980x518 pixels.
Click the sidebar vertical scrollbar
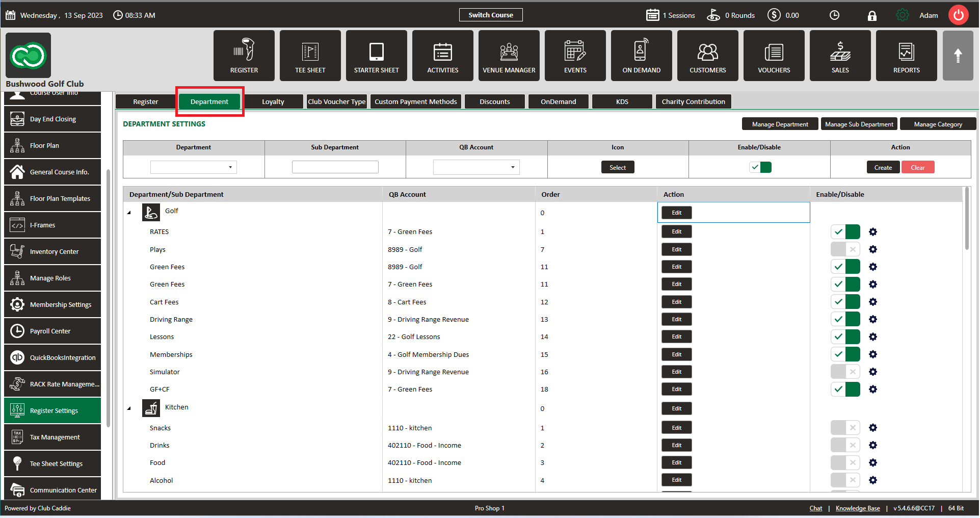(108, 298)
